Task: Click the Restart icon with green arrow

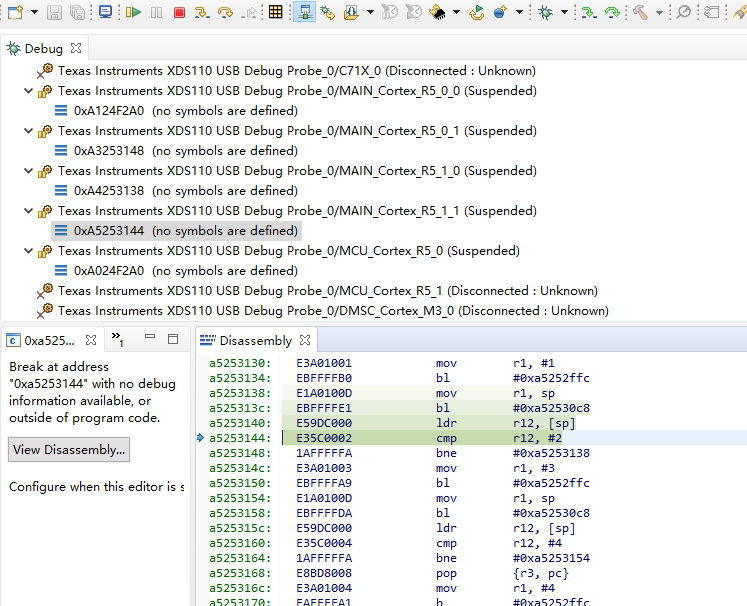Action: click(x=476, y=12)
